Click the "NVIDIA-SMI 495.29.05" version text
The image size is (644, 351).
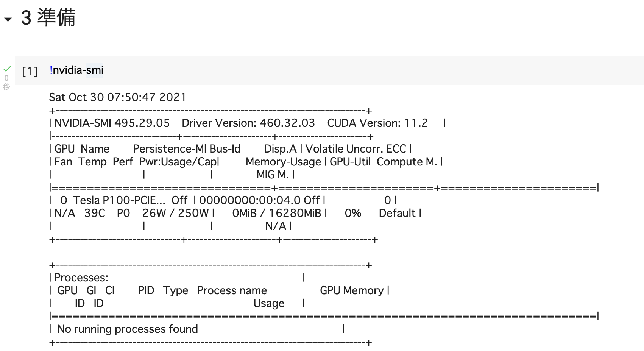[x=112, y=123]
